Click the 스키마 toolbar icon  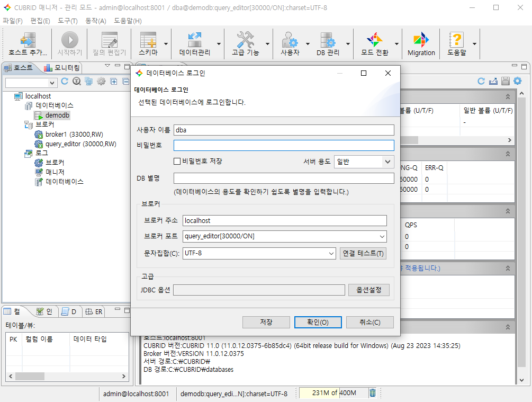tap(148, 40)
